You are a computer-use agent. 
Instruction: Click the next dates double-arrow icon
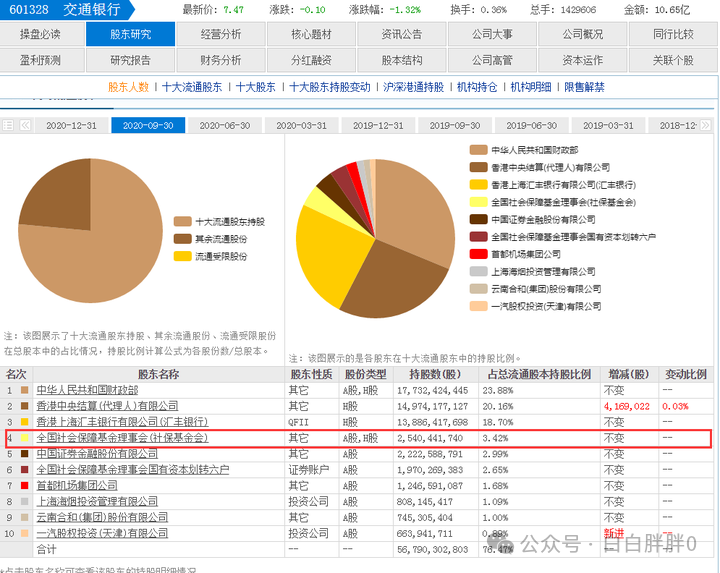click(x=705, y=125)
